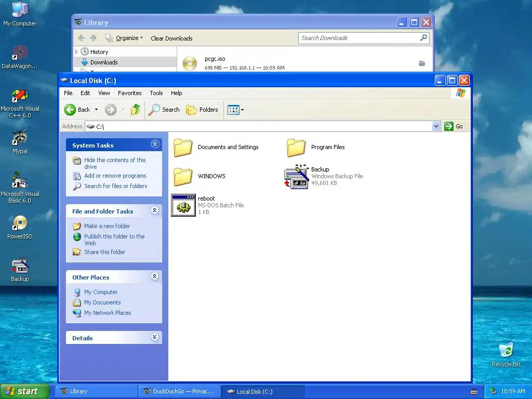Image resolution: width=532 pixels, height=399 pixels.
Task: Open the Help menu
Action: click(x=177, y=93)
